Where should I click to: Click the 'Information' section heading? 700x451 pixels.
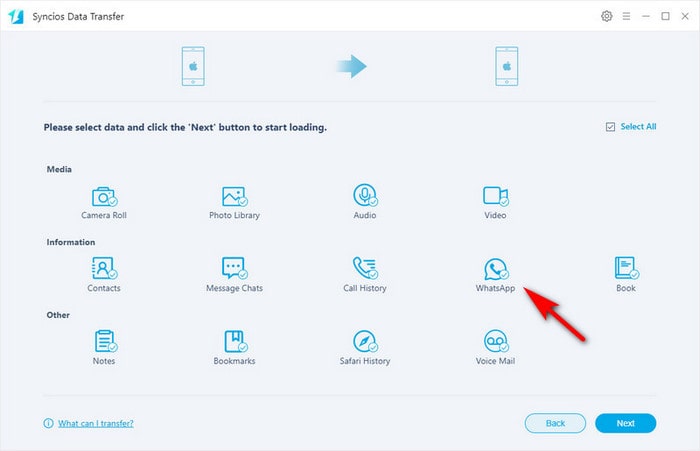71,242
